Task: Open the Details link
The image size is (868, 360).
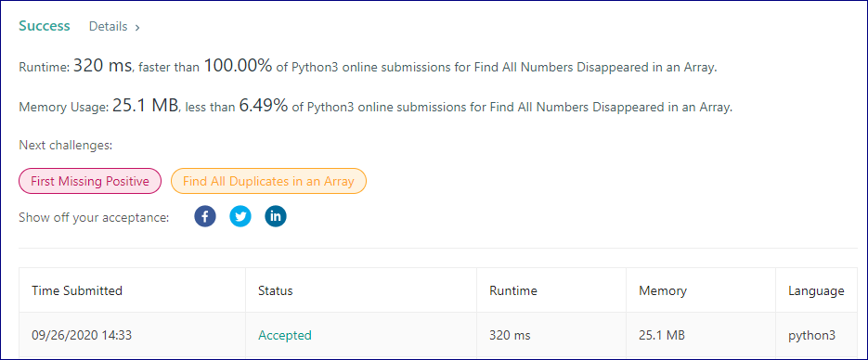Action: 108,27
